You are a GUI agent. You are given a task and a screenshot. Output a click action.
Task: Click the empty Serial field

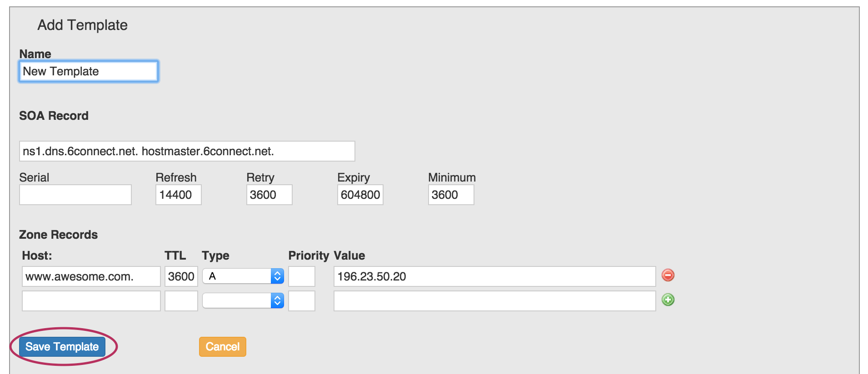(75, 195)
